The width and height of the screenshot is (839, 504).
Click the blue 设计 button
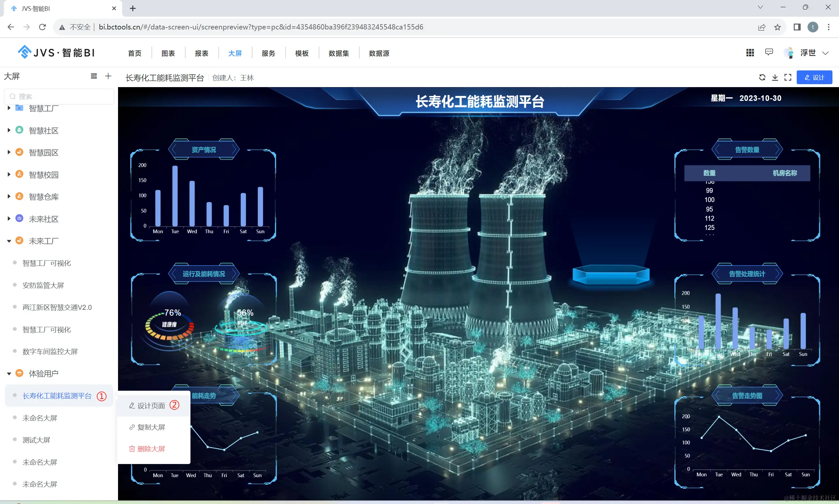click(x=814, y=77)
